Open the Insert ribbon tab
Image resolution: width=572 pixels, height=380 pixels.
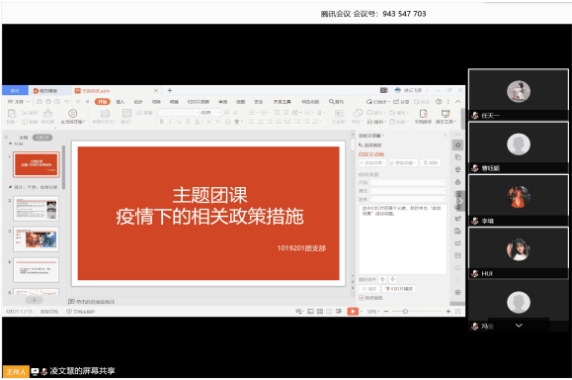(120, 102)
